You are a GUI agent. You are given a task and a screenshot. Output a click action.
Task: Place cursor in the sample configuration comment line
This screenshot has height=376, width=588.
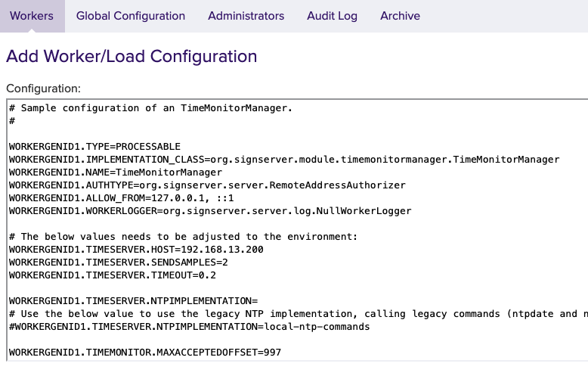pos(150,108)
